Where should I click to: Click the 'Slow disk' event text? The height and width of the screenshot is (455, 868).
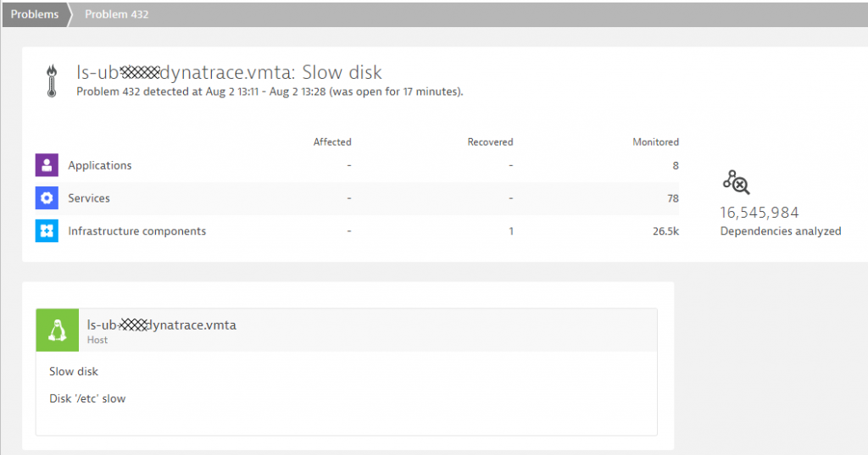(x=74, y=371)
